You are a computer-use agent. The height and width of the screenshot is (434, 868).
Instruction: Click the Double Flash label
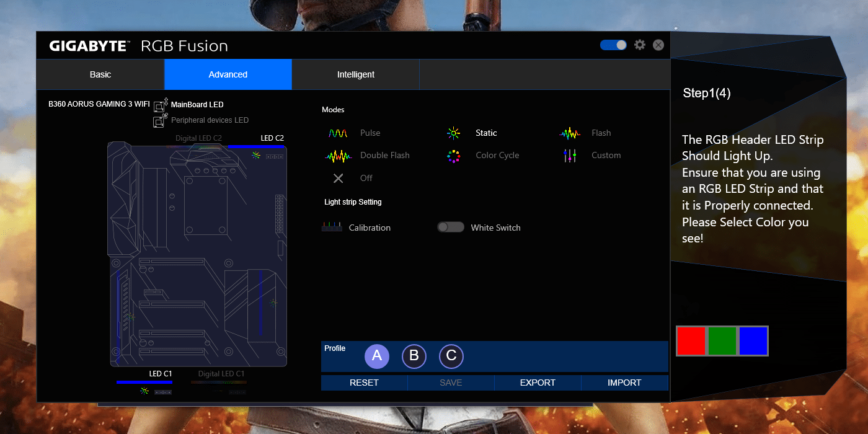tap(384, 155)
